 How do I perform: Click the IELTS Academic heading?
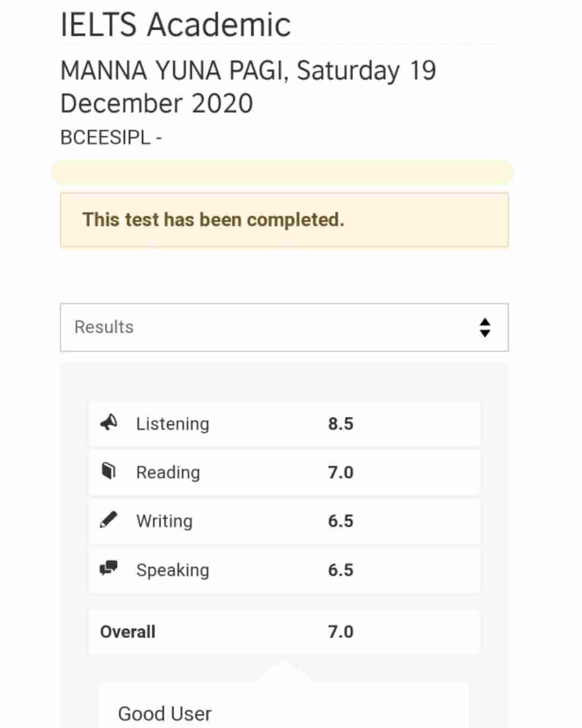coord(176,25)
